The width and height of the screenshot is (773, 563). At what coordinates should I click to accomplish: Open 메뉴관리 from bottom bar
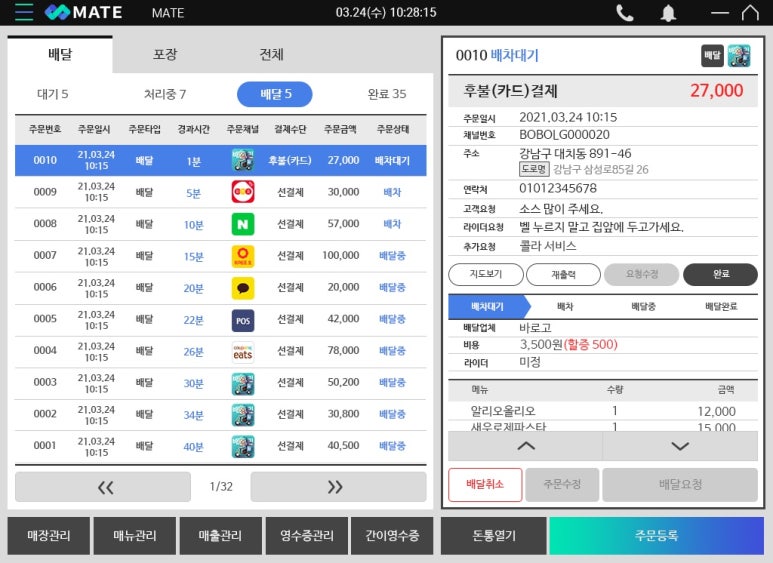[135, 536]
